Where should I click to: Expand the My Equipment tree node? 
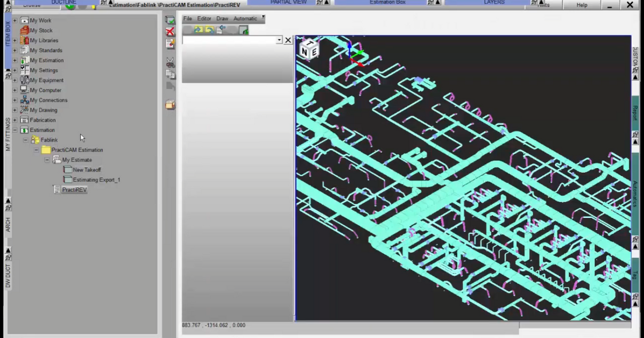[x=14, y=80]
